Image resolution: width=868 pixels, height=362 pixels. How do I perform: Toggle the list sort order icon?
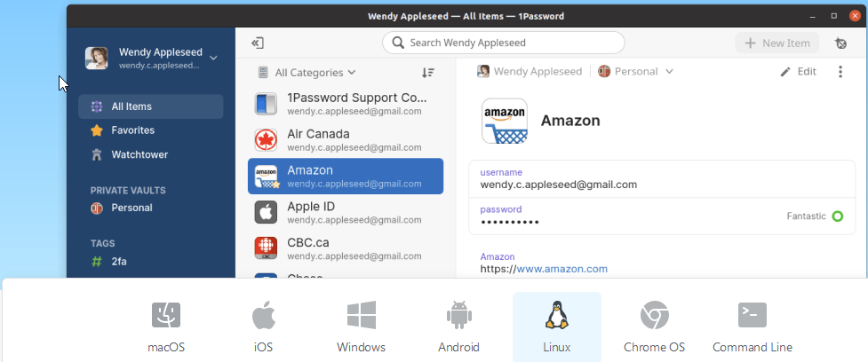tap(428, 73)
